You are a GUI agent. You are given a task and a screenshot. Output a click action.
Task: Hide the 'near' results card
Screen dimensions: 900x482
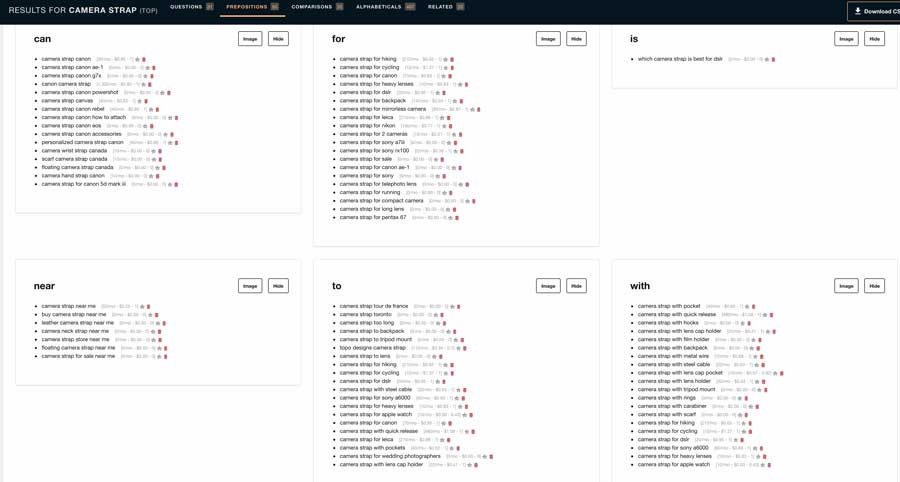point(278,286)
